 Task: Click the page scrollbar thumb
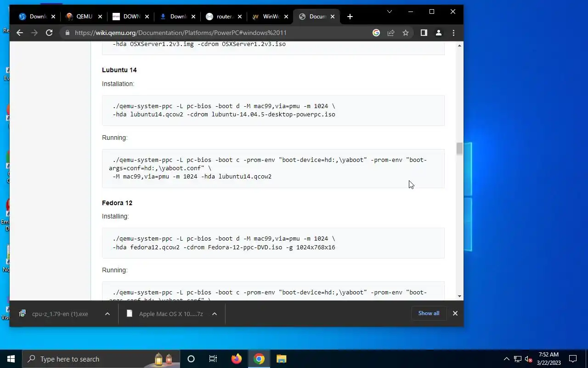tap(459, 149)
